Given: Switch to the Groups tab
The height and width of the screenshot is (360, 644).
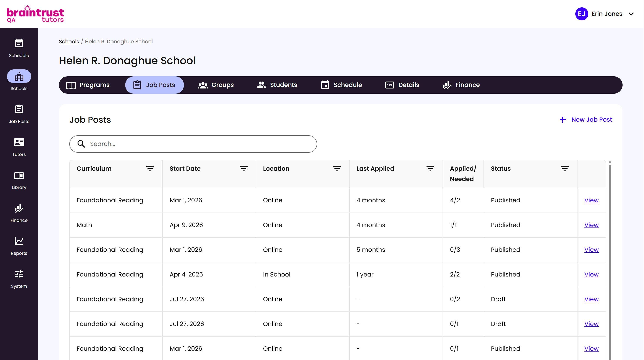Looking at the screenshot, I should click(x=216, y=85).
